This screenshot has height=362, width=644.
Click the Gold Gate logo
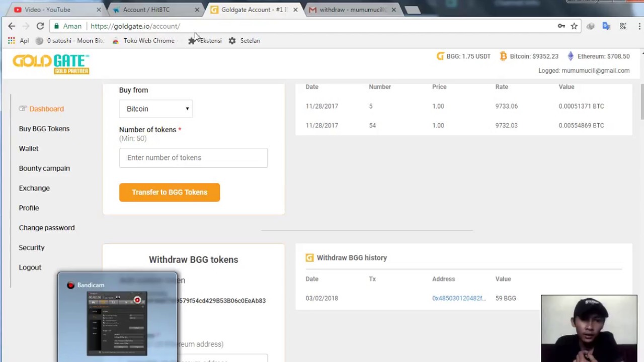click(51, 64)
